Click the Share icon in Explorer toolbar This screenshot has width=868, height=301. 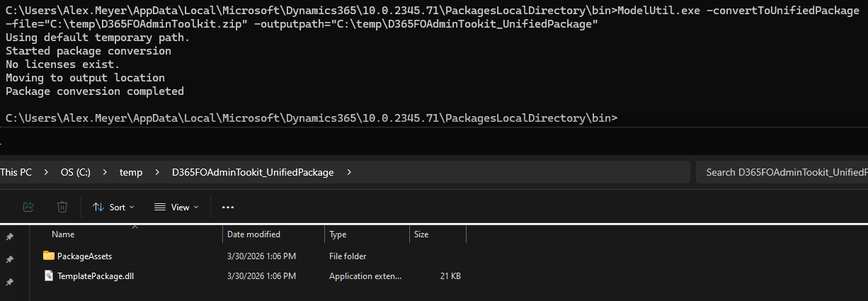[28, 207]
